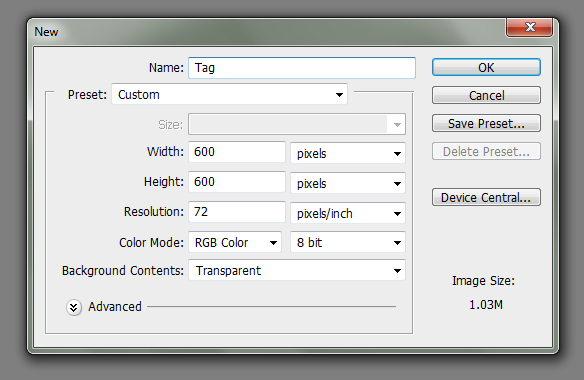Open the RGB Color mode dropdown
The image size is (584, 380).
(235, 242)
